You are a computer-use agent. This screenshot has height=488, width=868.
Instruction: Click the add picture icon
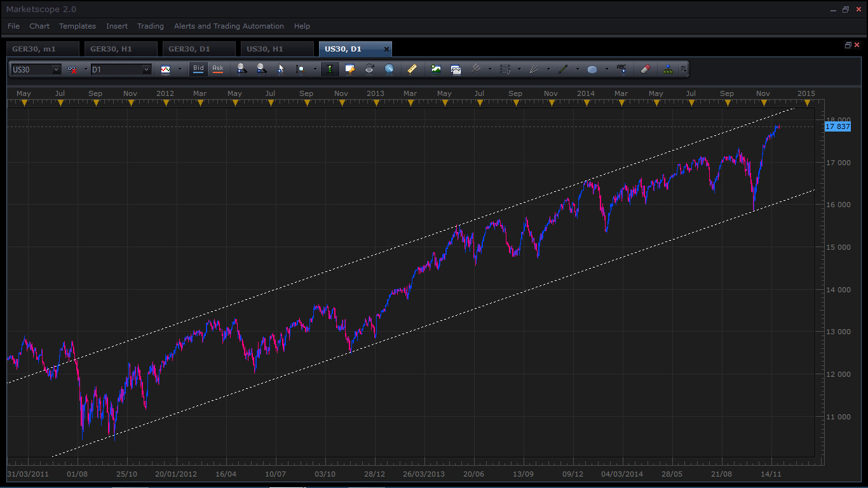pyautogui.click(x=436, y=69)
